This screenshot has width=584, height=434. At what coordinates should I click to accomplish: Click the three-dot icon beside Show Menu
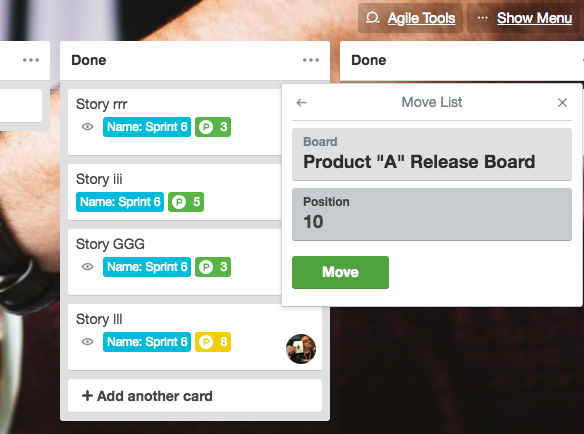point(483,18)
